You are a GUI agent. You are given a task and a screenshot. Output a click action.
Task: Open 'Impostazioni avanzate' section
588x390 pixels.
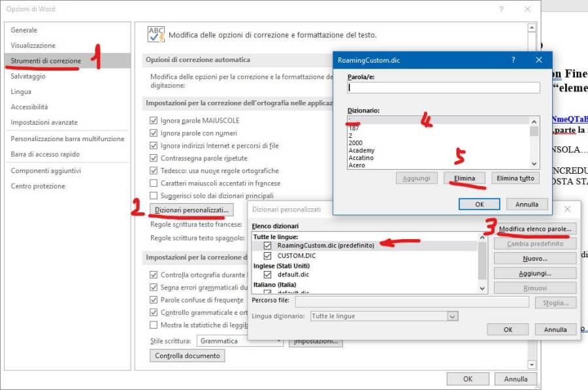click(44, 122)
